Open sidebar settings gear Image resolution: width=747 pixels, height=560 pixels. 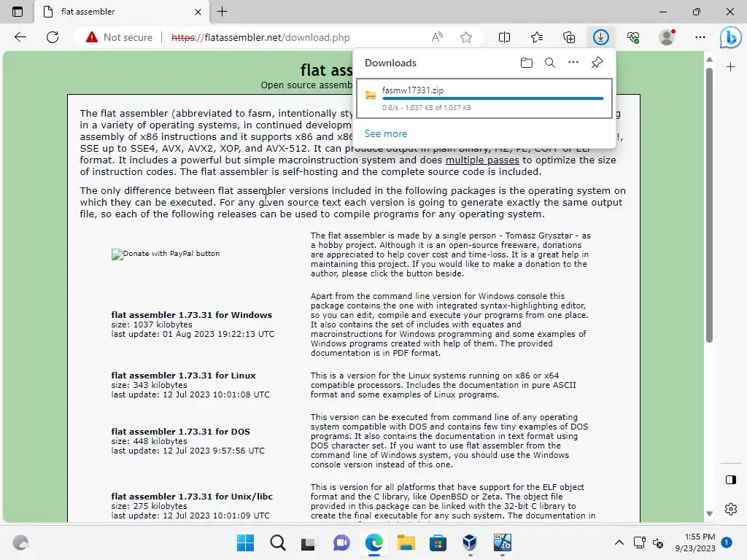731,509
